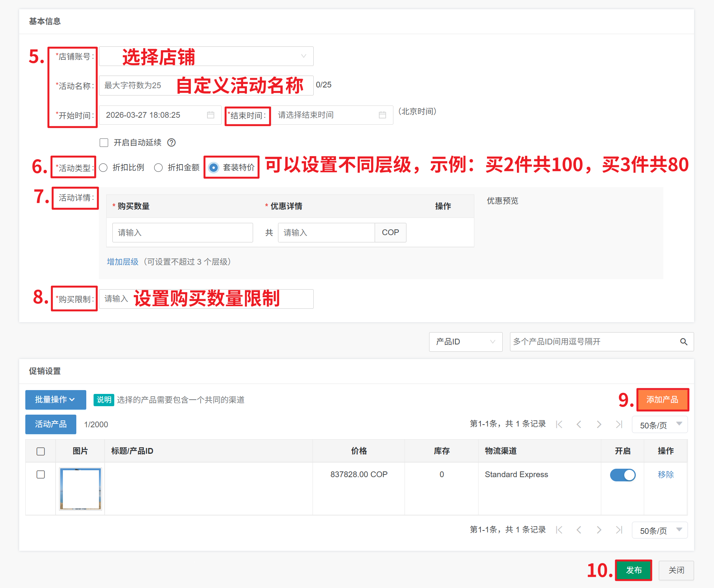The height and width of the screenshot is (588, 714).
Task: Go to first page in top pagination
Action: tap(559, 424)
